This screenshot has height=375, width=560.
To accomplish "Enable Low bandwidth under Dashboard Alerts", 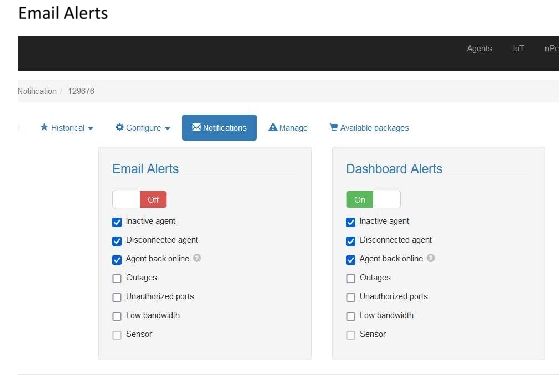I will 351,316.
